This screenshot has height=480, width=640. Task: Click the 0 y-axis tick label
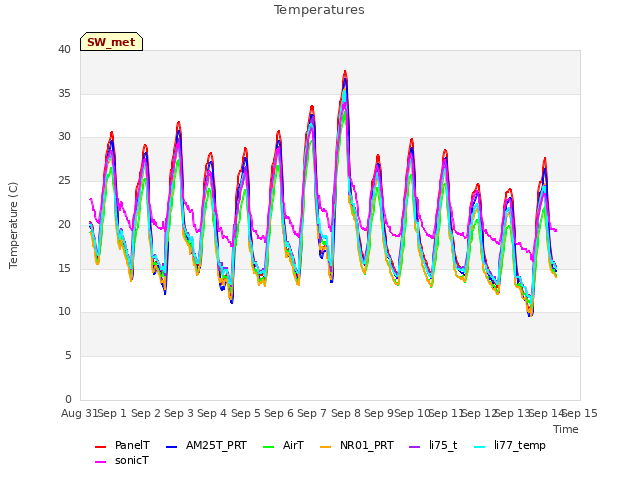(68, 399)
